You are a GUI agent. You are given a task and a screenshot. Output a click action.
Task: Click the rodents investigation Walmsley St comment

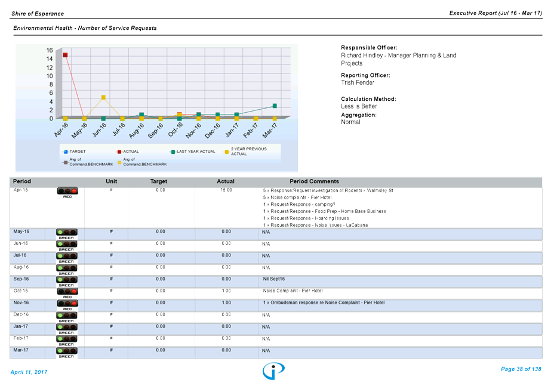point(328,190)
